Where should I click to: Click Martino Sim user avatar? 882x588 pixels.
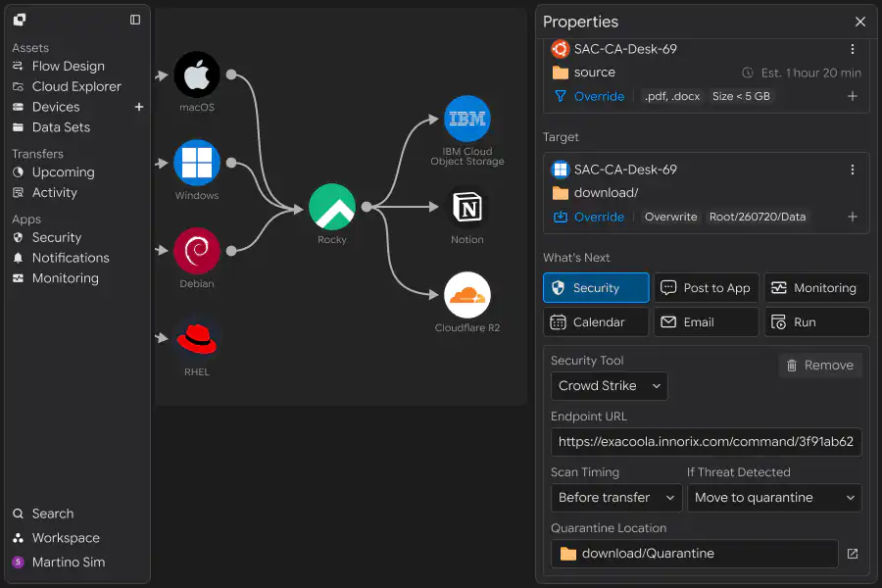(x=18, y=563)
